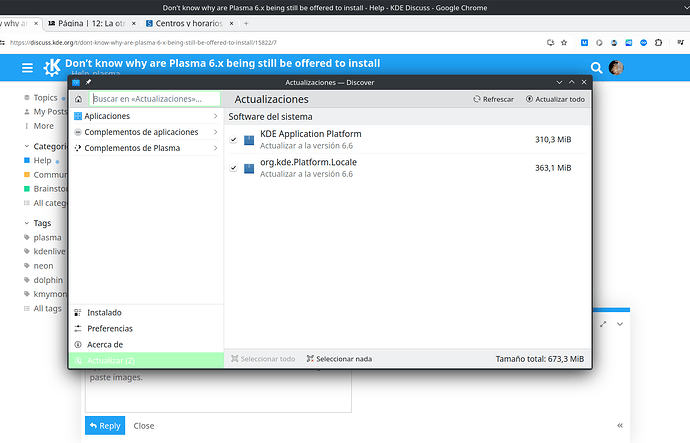Open the Chrome Extensions puzzle icon

click(658, 43)
